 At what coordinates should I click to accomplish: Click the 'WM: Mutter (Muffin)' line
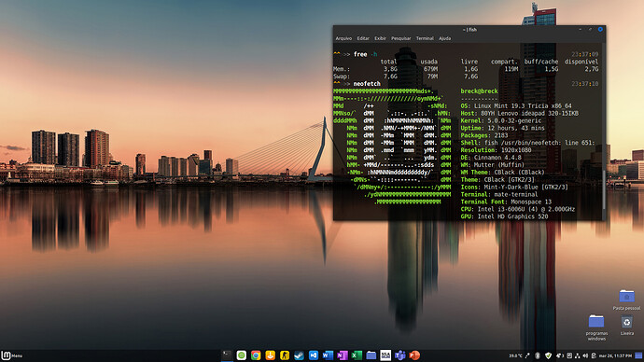(493, 165)
